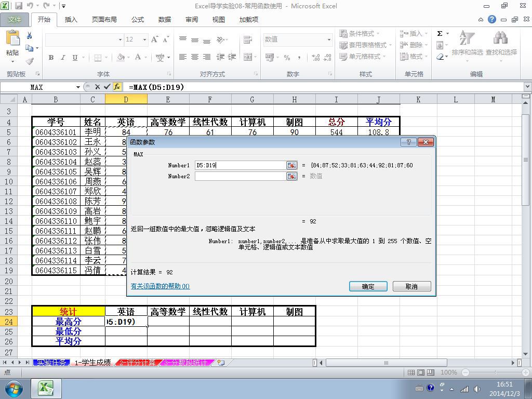Open 套用表格格式 table format dropdown

(365, 45)
